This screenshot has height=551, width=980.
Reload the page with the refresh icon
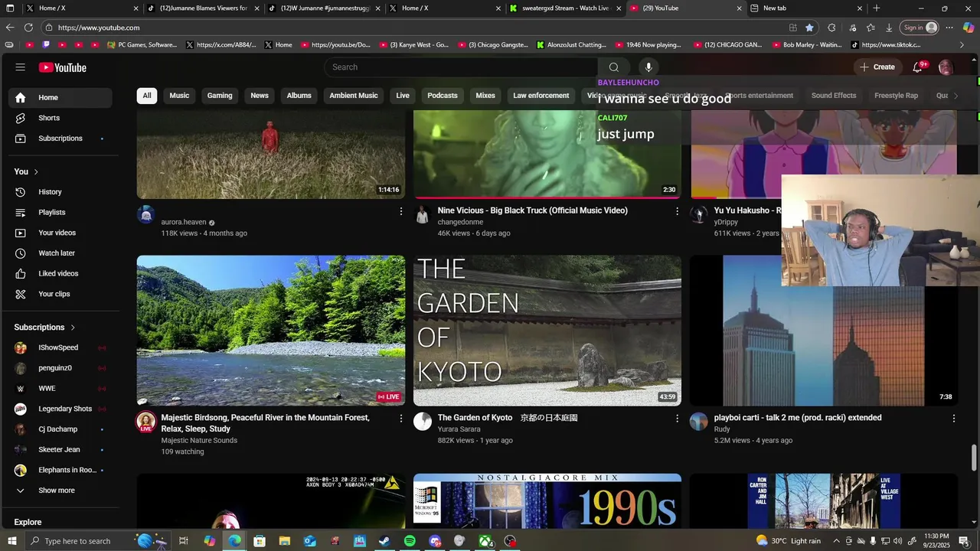point(28,28)
